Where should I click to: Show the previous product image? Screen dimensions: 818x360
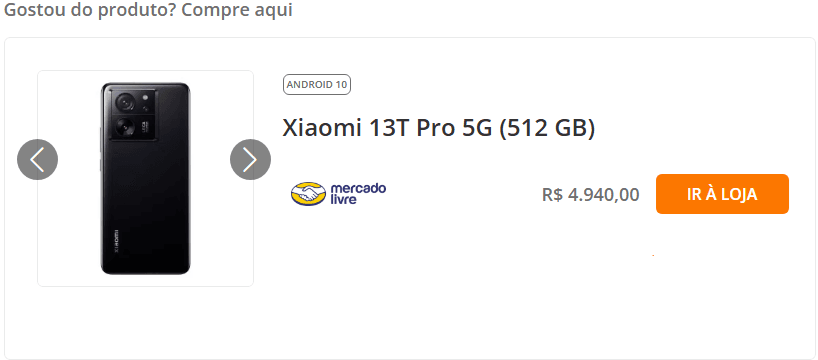click(38, 160)
